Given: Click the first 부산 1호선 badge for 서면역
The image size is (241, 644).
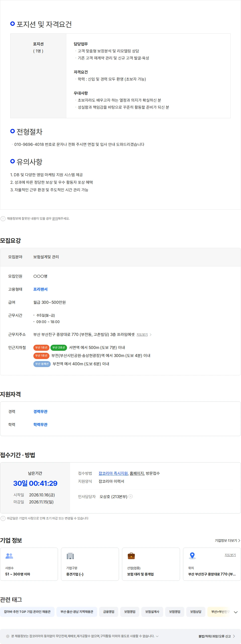Looking at the screenshot, I should pos(41,348).
